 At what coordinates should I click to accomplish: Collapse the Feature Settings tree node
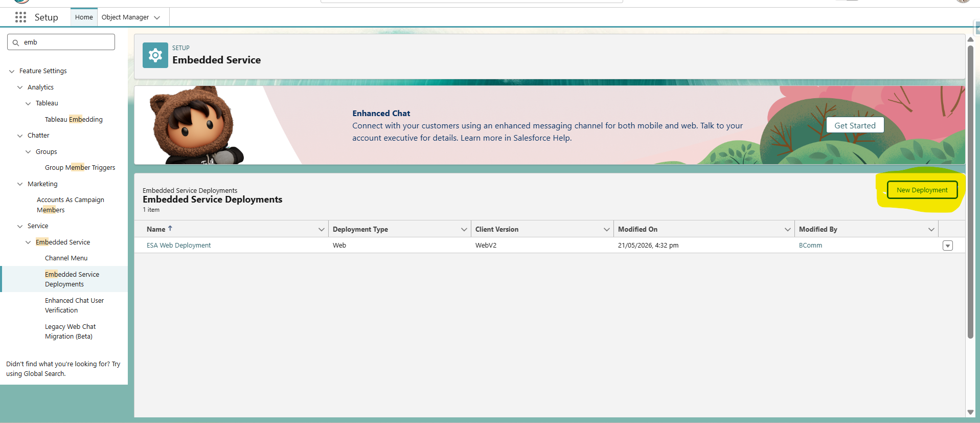[12, 72]
